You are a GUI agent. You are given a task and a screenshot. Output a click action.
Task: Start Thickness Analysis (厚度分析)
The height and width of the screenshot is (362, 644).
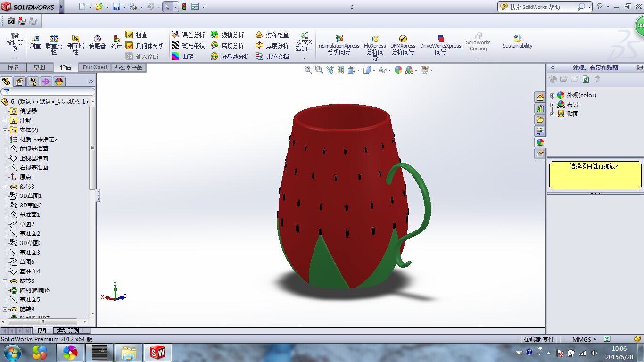point(272,46)
